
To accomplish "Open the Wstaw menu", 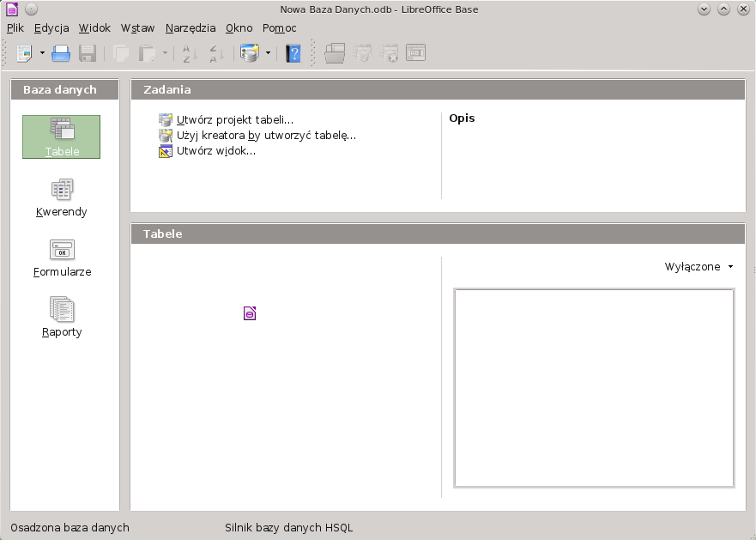I will (x=137, y=28).
